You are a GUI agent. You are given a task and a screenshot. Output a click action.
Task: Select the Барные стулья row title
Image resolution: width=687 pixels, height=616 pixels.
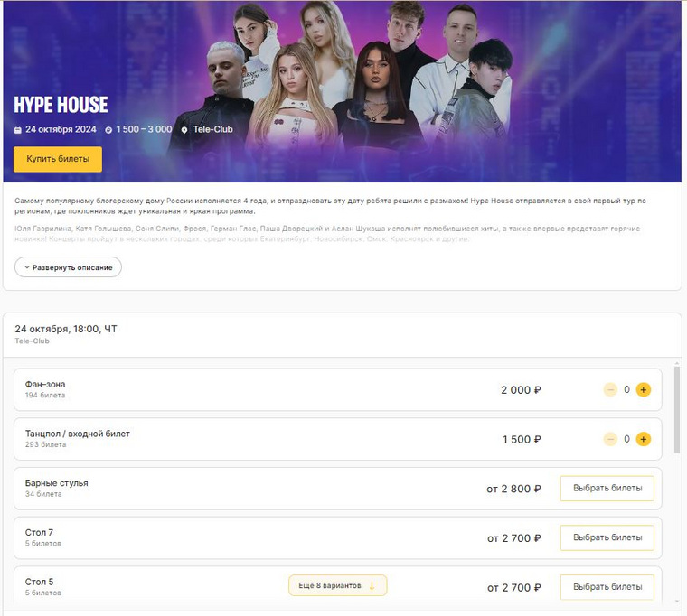coord(57,483)
